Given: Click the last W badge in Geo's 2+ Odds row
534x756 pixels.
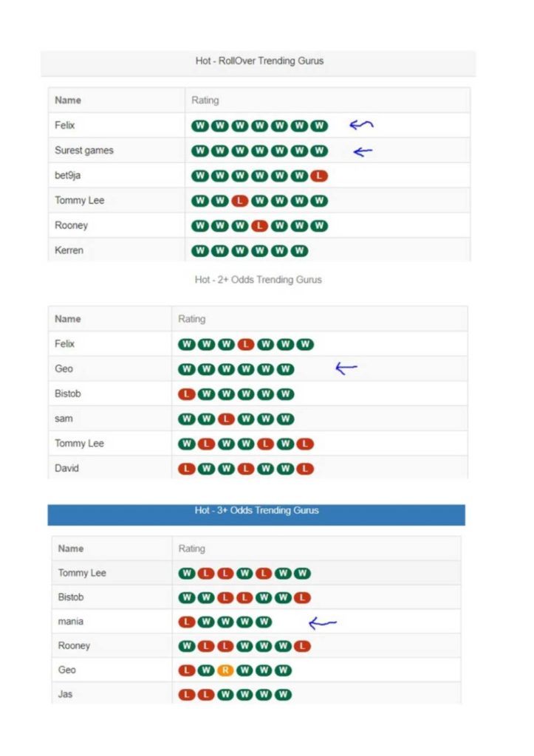Looking at the screenshot, I should [x=285, y=369].
